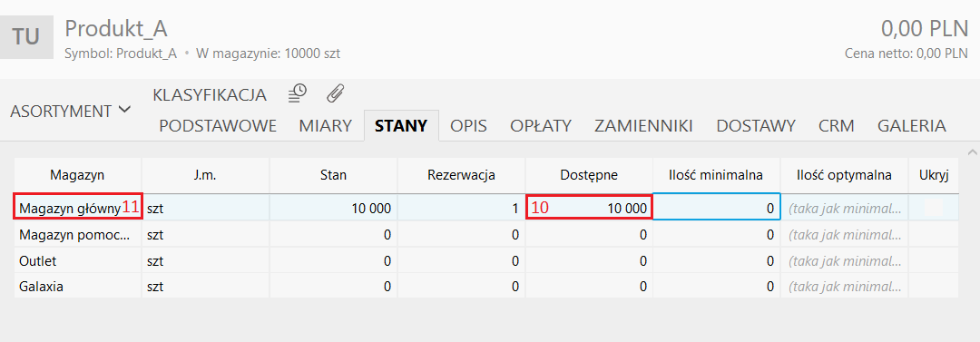Click the Rezerwacja column header

[x=461, y=176]
